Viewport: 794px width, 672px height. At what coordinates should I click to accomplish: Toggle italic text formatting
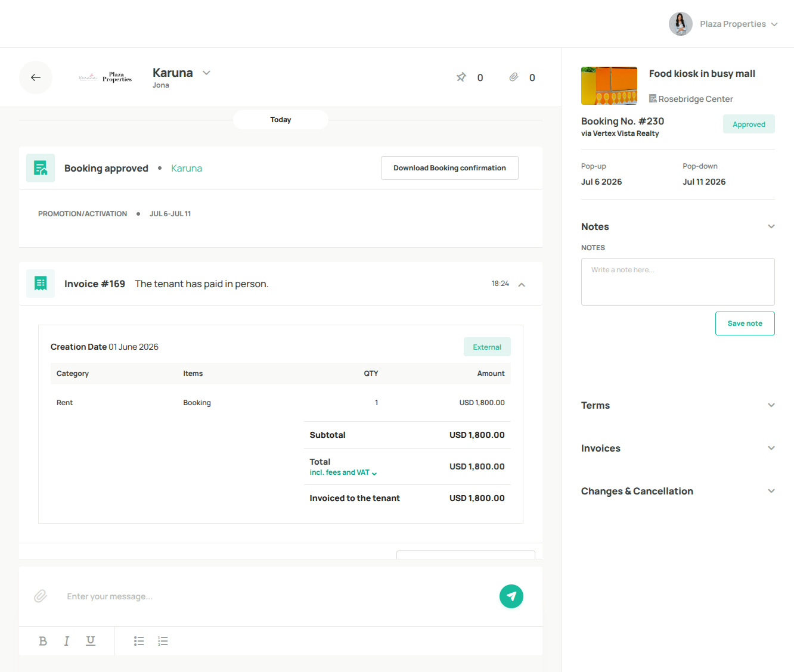click(67, 641)
